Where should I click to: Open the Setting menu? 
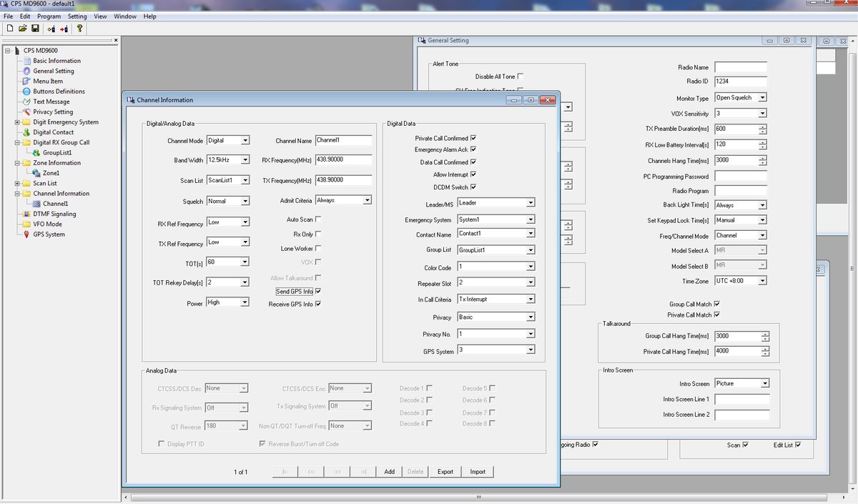[77, 16]
